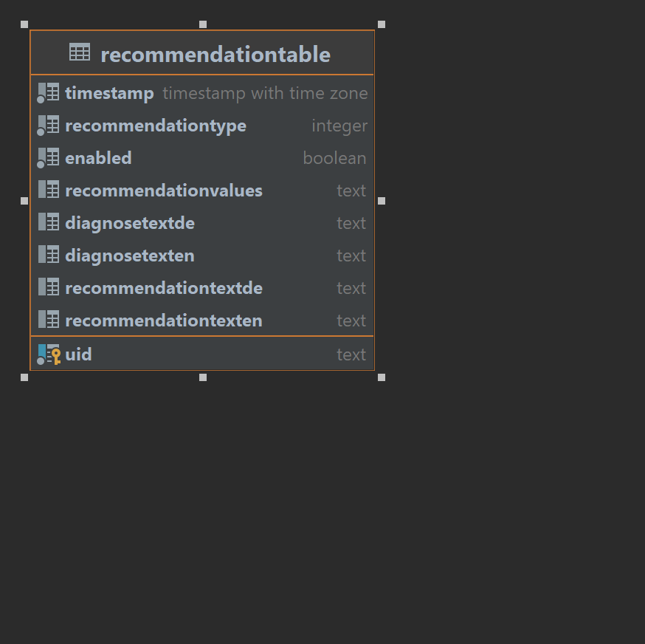Image resolution: width=645 pixels, height=644 pixels.
Task: Click the top-center resize handle of the table
Action: click(x=202, y=24)
